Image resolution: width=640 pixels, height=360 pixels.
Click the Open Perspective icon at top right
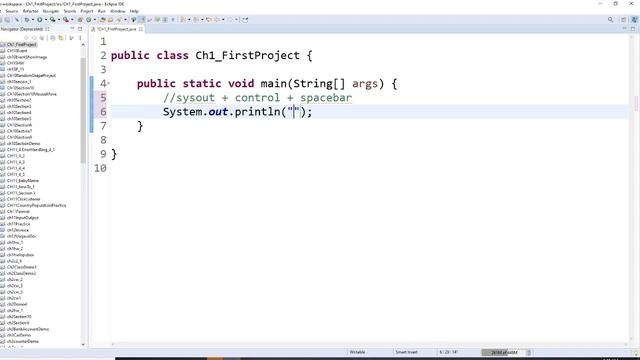(624, 20)
